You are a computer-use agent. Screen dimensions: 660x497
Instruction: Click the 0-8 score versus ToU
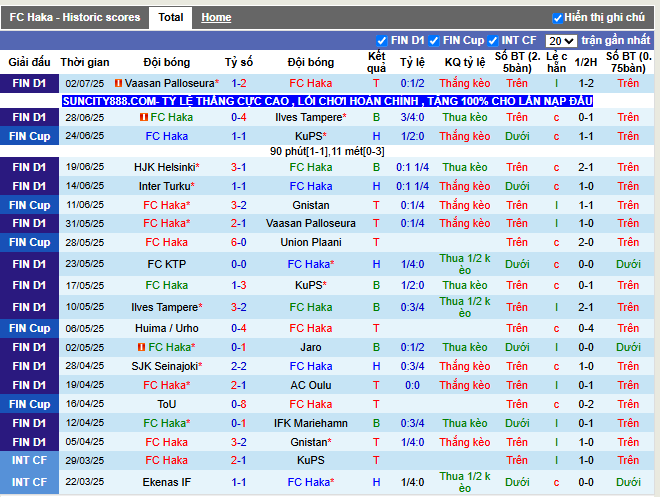pos(239,404)
